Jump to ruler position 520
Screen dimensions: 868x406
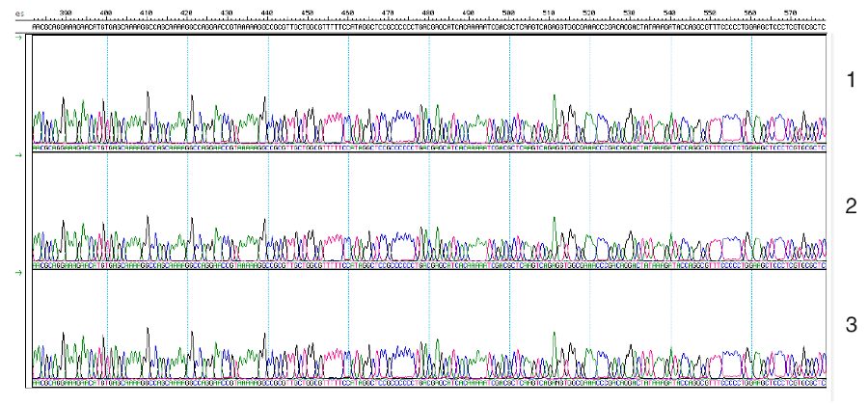(x=589, y=13)
